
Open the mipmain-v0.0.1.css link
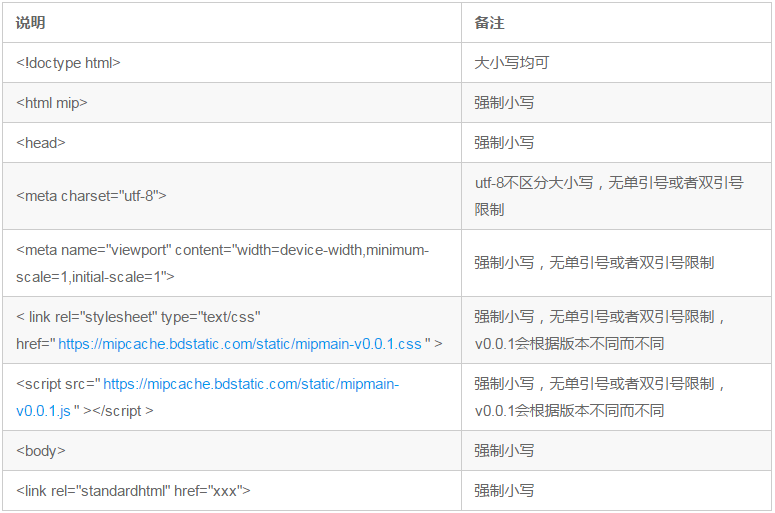pyautogui.click(x=240, y=344)
